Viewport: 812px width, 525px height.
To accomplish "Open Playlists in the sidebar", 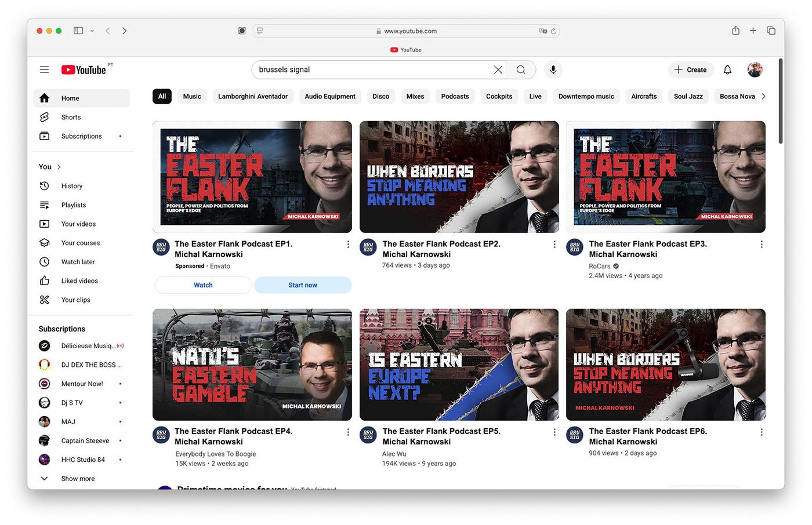I will coord(81,205).
